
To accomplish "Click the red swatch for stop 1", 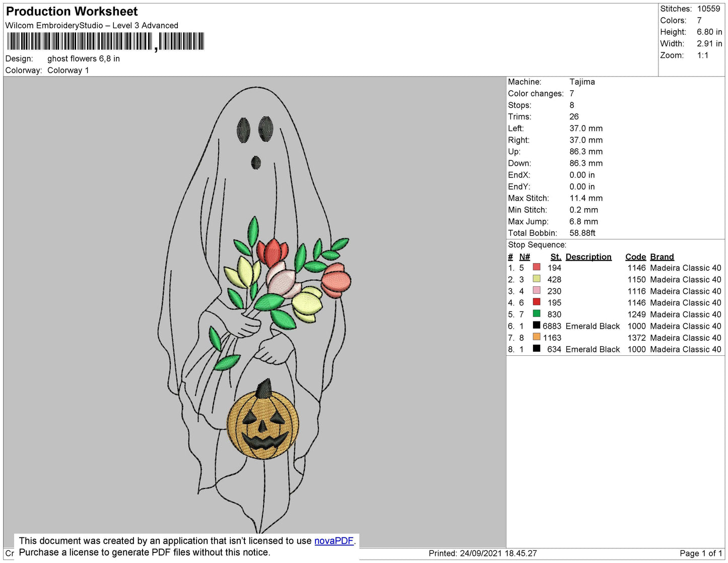I will pyautogui.click(x=537, y=267).
